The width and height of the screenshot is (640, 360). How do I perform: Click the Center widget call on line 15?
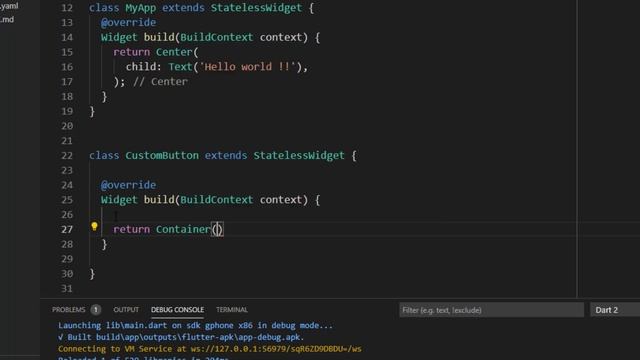coord(174,52)
